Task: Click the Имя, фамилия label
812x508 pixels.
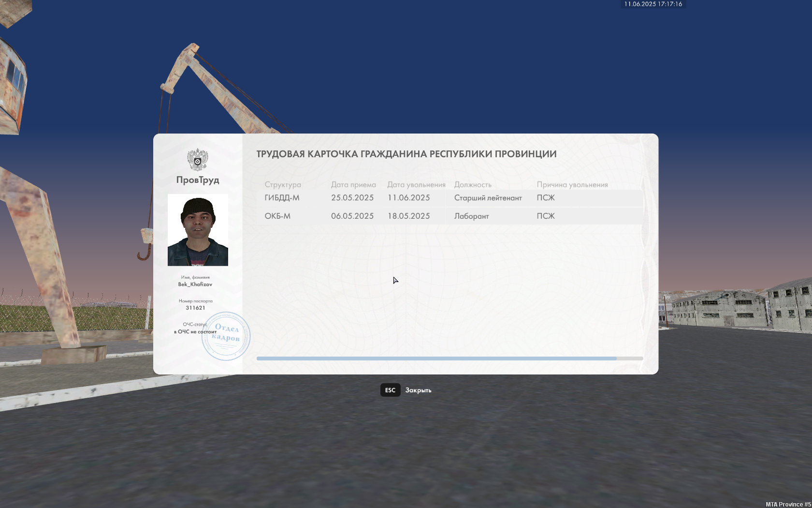Action: [x=195, y=277]
